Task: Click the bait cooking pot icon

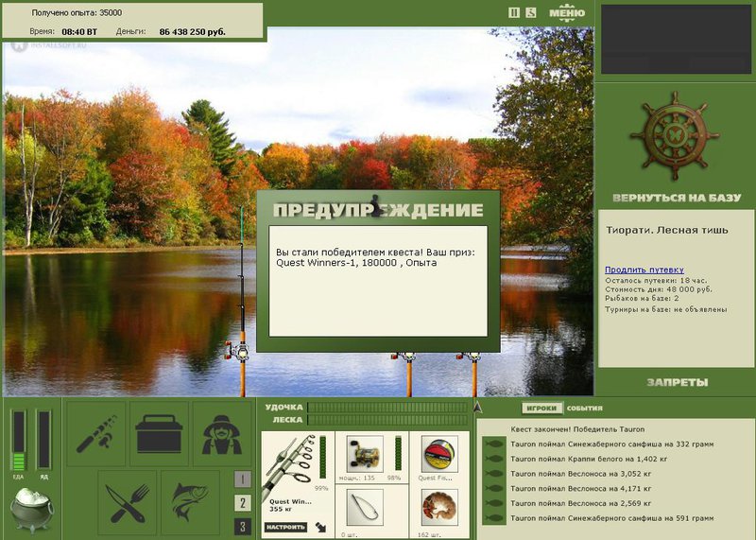Action: click(32, 510)
